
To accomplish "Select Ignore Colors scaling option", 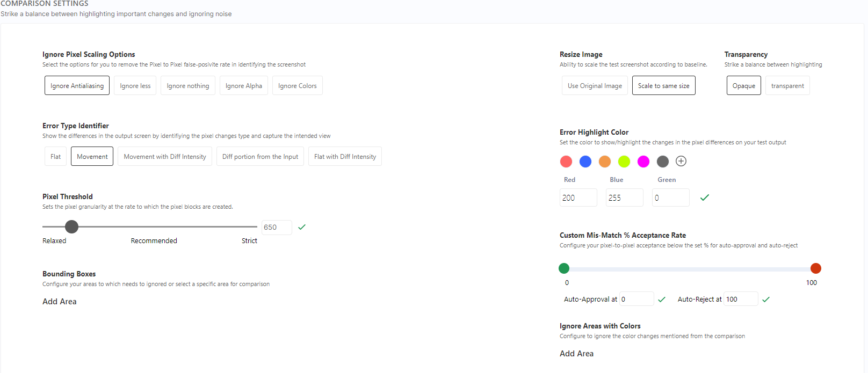I will 297,86.
